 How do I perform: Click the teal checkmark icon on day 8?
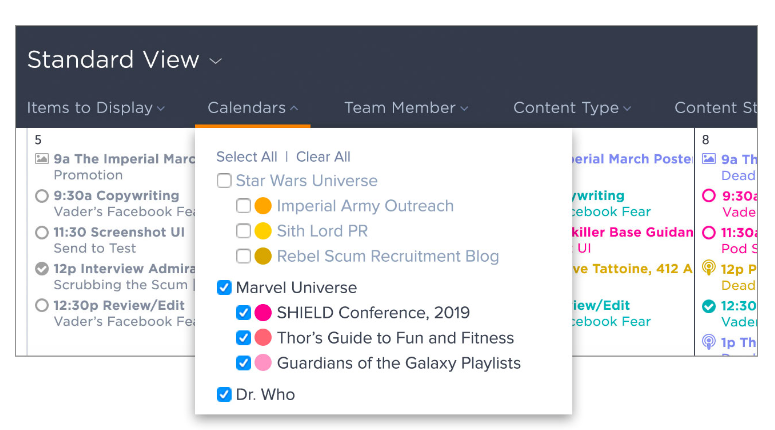(x=709, y=306)
